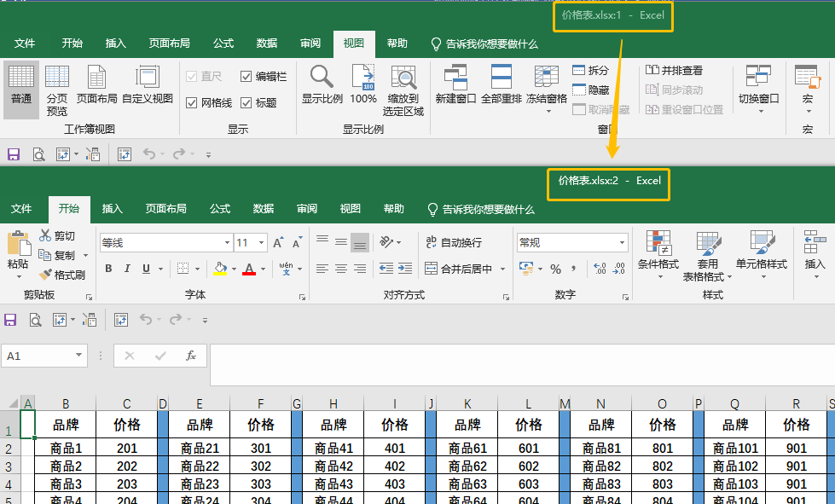Open Page Layout view in top window
The image size is (835, 504).
[97, 85]
